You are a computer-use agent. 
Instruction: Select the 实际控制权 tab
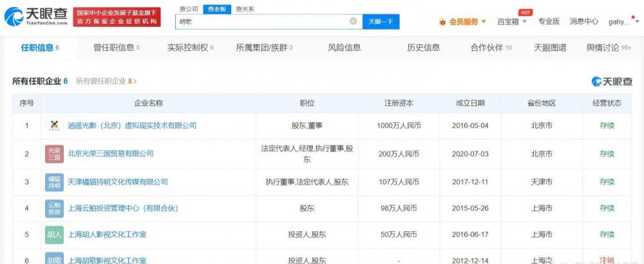[x=191, y=48]
